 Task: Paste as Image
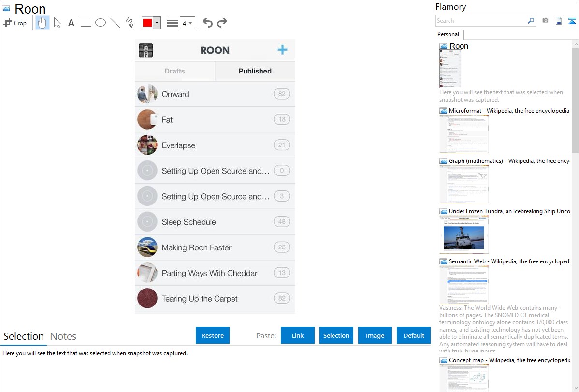click(x=375, y=335)
